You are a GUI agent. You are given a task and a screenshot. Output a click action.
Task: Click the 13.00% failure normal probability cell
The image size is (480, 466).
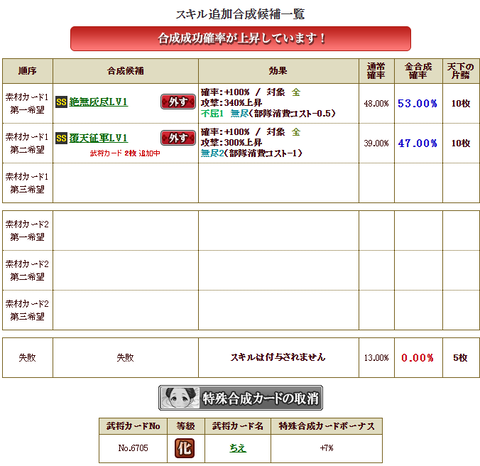[x=376, y=358]
